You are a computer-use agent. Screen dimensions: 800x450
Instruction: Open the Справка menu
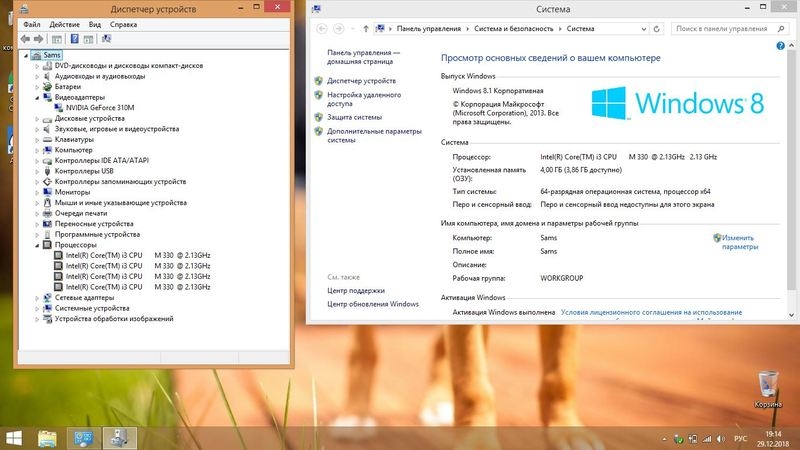tap(123, 24)
